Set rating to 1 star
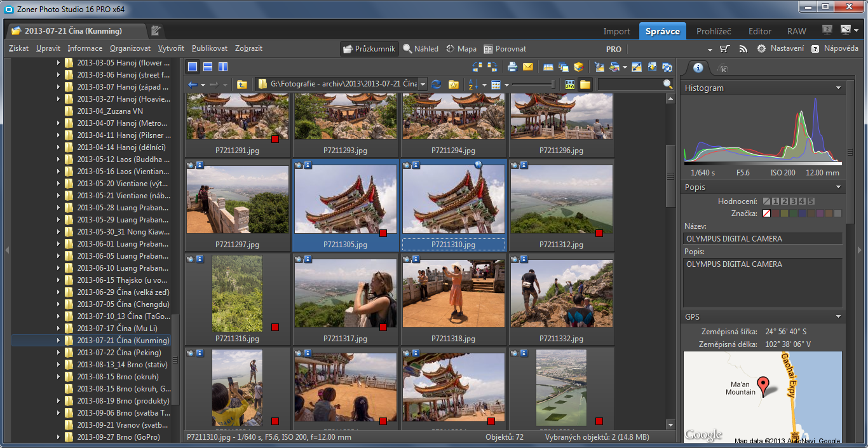 click(775, 201)
